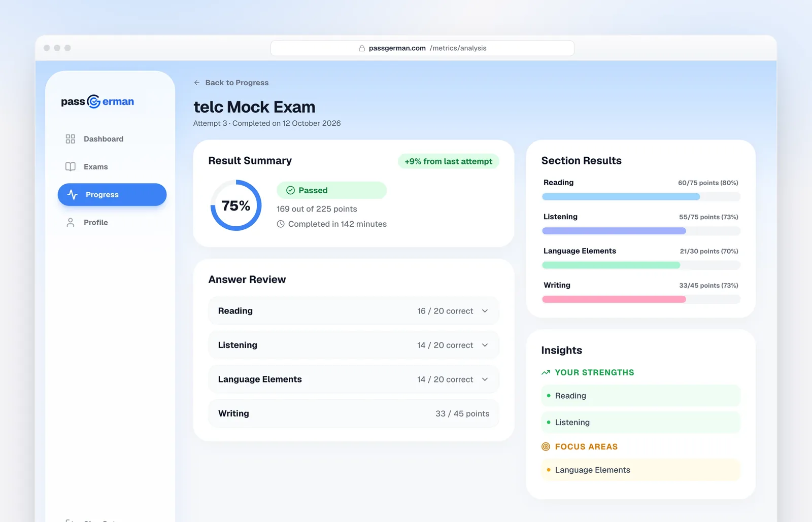812x522 pixels.
Task: Click the clock icon beside completion time
Action: click(281, 224)
